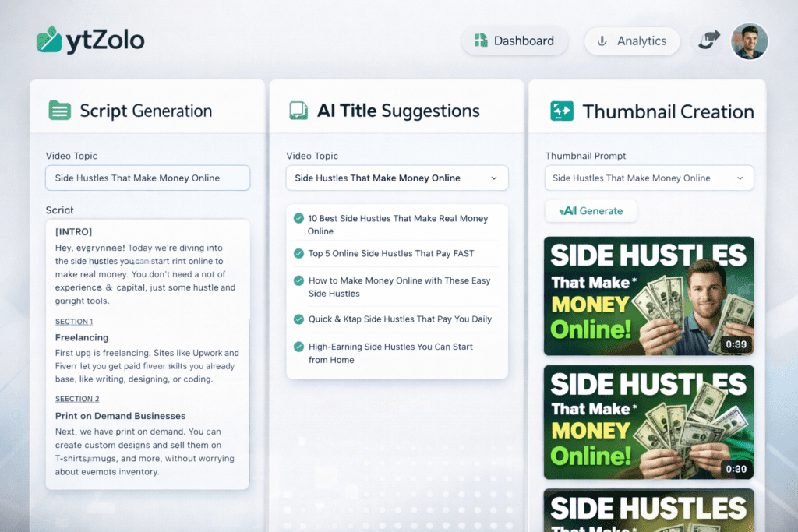
Task: Open the Dashboard tab
Action: [x=514, y=41]
